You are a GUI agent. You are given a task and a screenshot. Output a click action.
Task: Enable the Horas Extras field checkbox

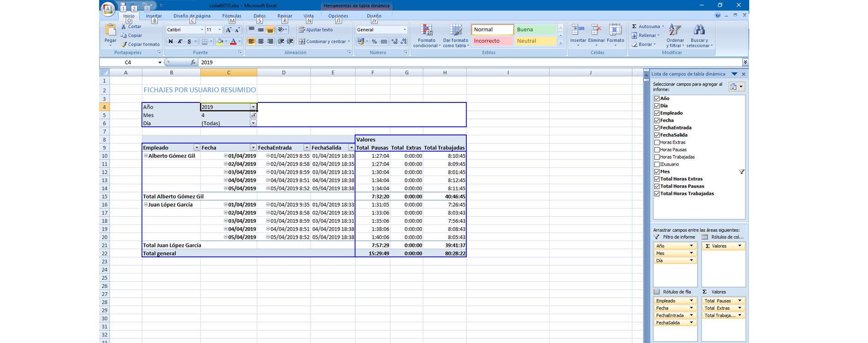coord(656,143)
